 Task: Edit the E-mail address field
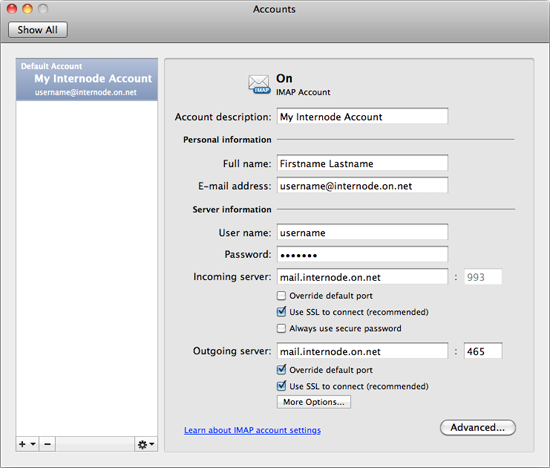tap(362, 185)
